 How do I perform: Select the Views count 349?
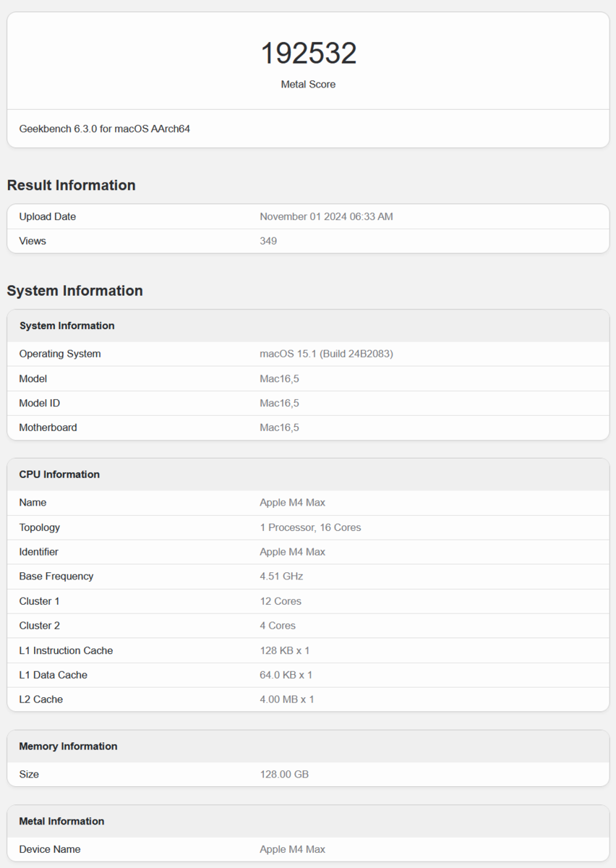click(x=268, y=241)
